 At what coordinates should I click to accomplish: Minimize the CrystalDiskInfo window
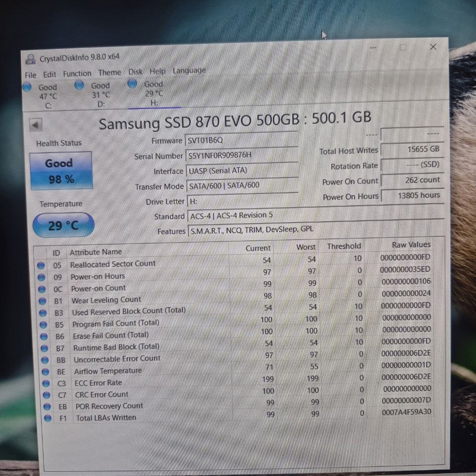point(373,48)
